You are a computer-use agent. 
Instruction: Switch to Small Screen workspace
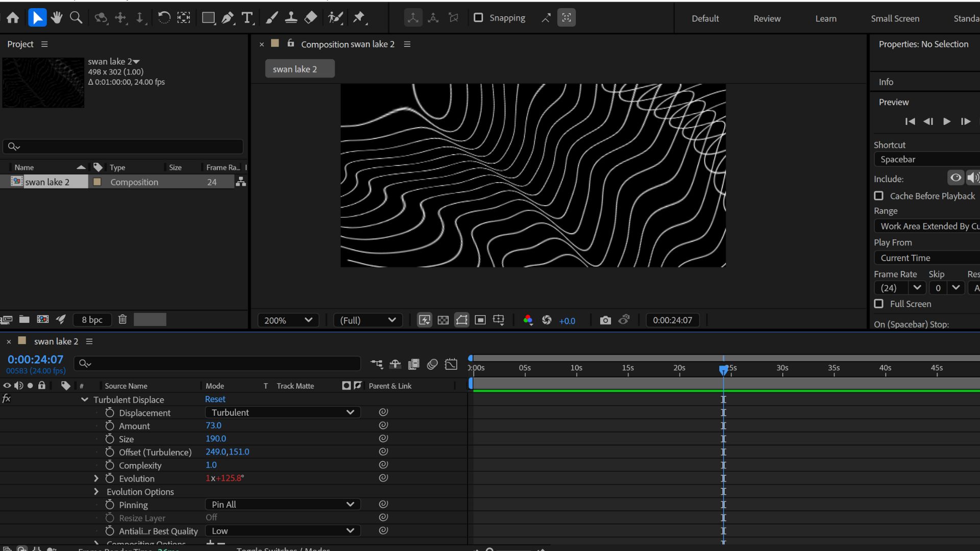[x=895, y=18]
